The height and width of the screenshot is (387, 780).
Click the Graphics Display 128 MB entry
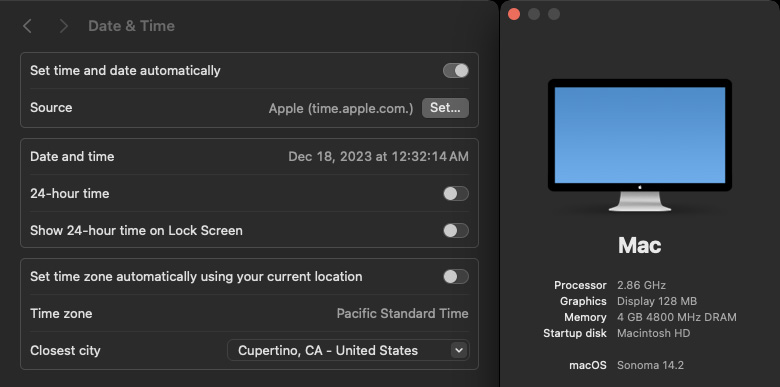click(628, 301)
